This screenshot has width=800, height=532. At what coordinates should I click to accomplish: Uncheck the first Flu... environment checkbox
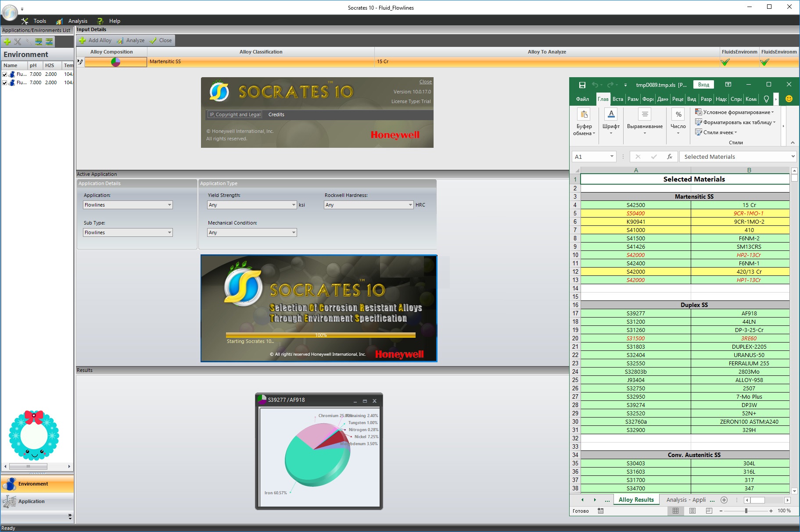click(x=5, y=75)
